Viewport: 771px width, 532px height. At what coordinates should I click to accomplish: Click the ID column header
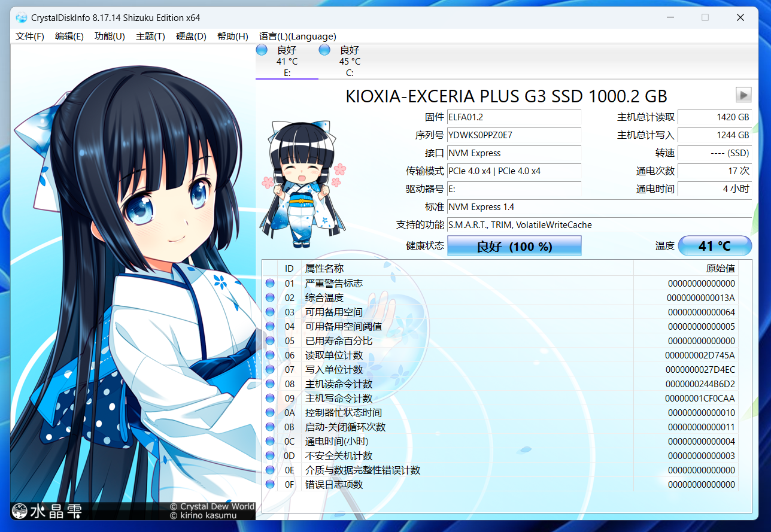point(289,269)
